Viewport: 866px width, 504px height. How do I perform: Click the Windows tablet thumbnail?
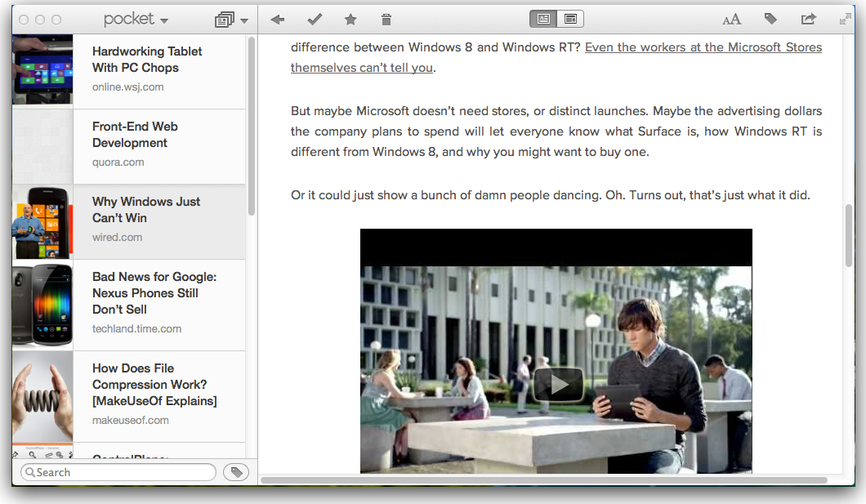pos(42,69)
